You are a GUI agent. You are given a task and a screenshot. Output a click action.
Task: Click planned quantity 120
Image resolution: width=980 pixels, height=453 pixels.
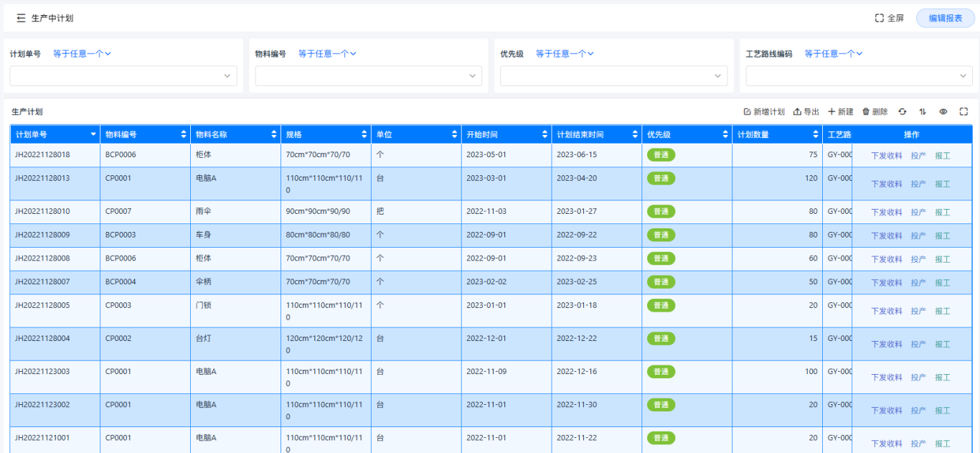click(811, 178)
